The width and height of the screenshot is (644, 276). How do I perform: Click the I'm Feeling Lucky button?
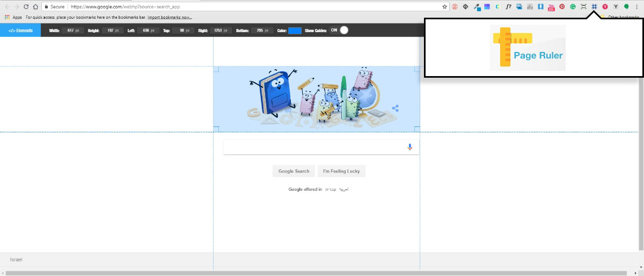[x=341, y=171]
